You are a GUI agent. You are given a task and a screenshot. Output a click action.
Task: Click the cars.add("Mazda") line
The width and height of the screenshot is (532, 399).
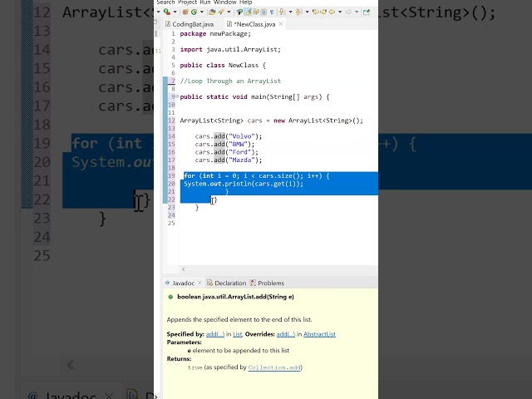click(229, 160)
